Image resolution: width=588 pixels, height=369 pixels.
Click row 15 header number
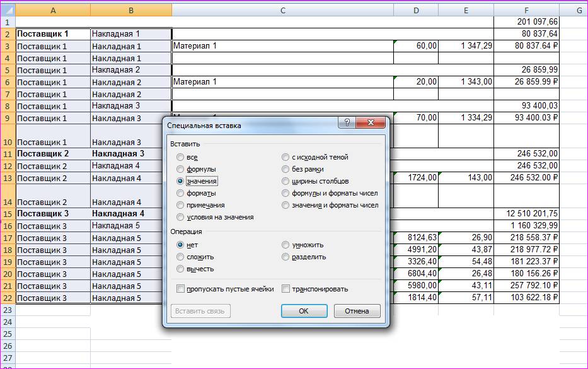(8, 214)
